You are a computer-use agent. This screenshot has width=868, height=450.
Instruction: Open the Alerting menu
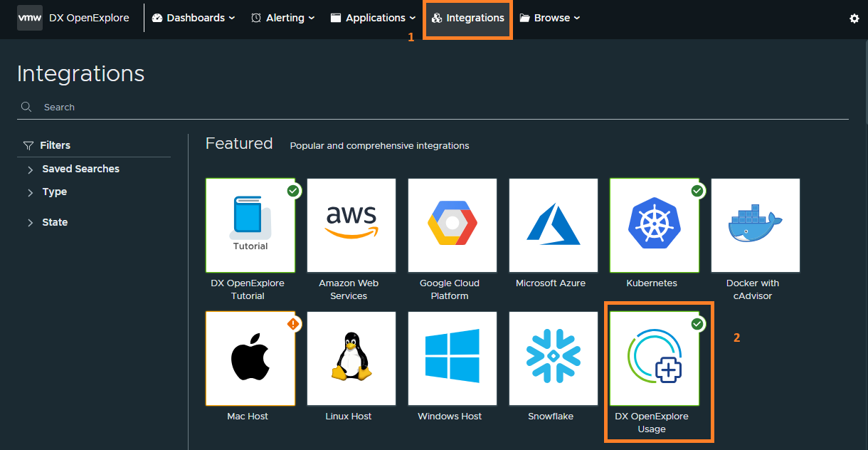[283, 18]
